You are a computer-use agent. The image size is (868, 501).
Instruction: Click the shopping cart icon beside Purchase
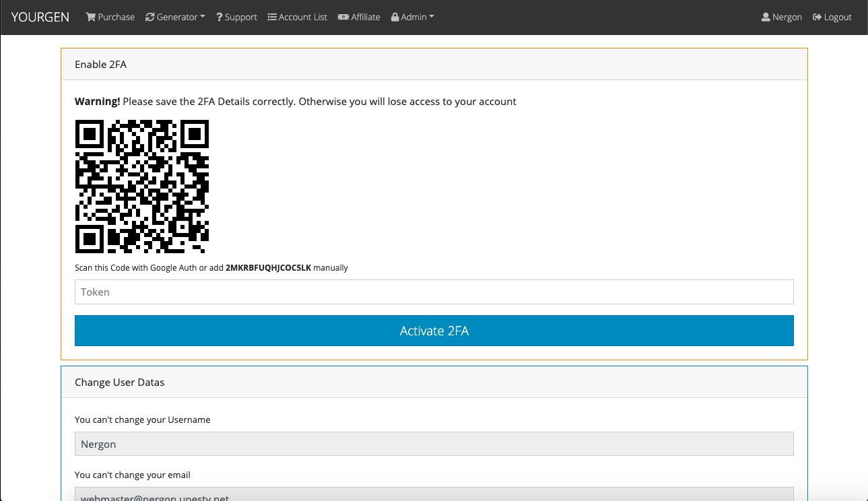(90, 17)
